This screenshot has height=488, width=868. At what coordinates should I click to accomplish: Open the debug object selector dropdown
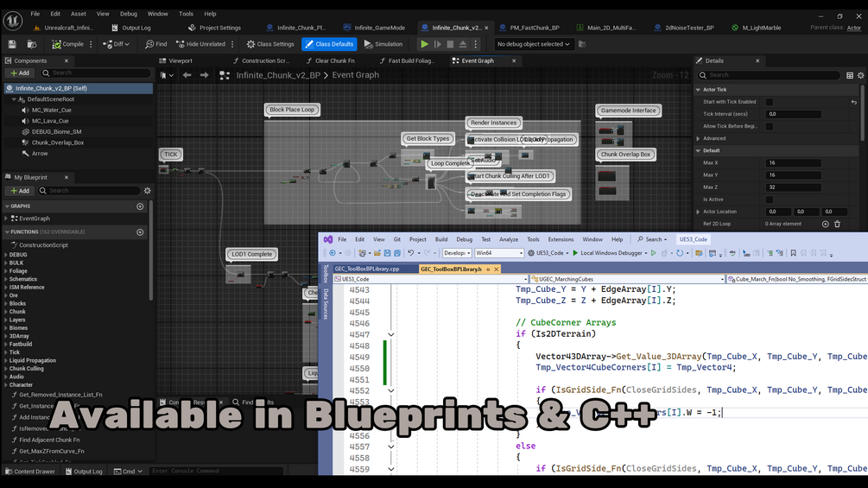point(533,44)
